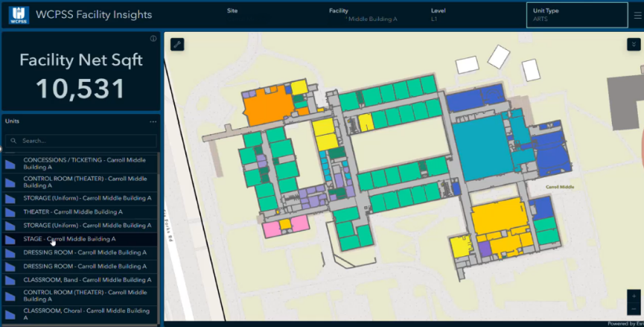644x327 pixels.
Task: Click polygon icon of CONCESSIONS / TICKETING row
Action: point(10,165)
